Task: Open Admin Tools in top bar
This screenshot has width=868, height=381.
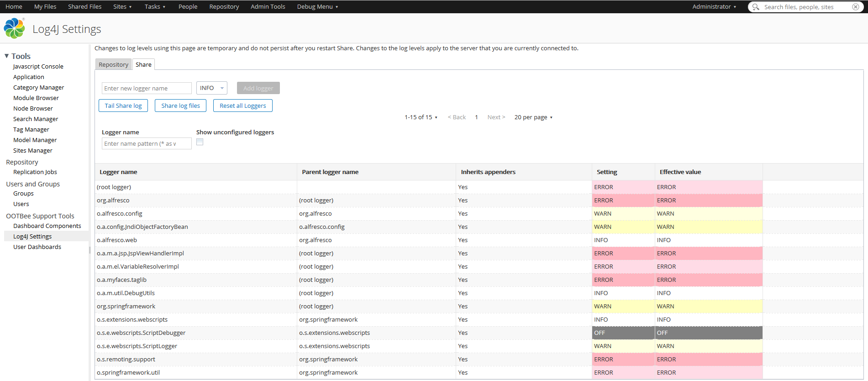Action: point(268,7)
